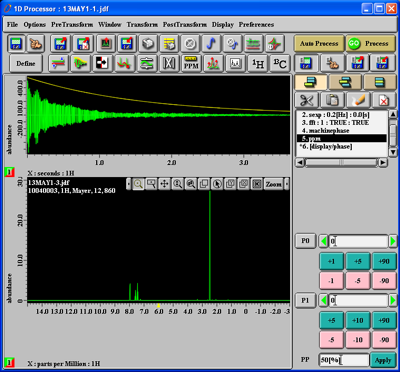Click the crossed-circle cancel icon
Viewport: 400px width, 372px height.
click(190, 44)
